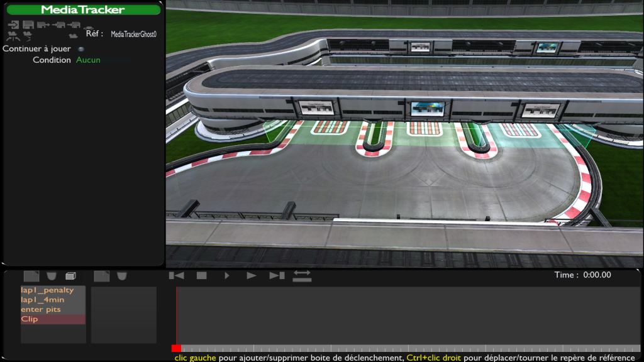This screenshot has width=644, height=362.
Task: Click the Time value 0:00.00
Action: [x=597, y=275]
